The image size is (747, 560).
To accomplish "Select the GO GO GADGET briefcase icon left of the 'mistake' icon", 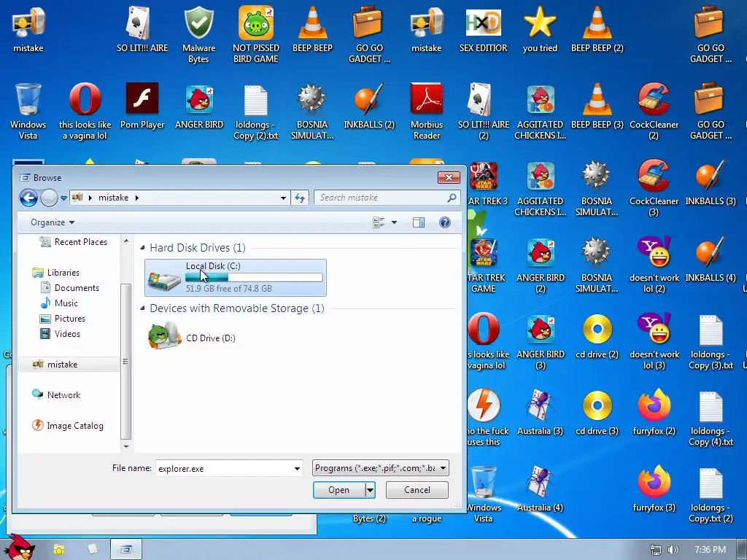I will (369, 34).
